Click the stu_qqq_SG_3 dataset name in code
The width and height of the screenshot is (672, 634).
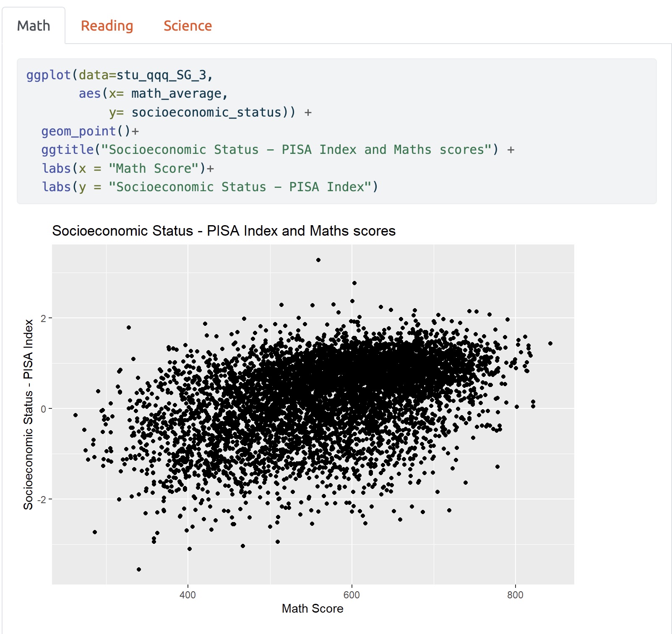pos(161,75)
